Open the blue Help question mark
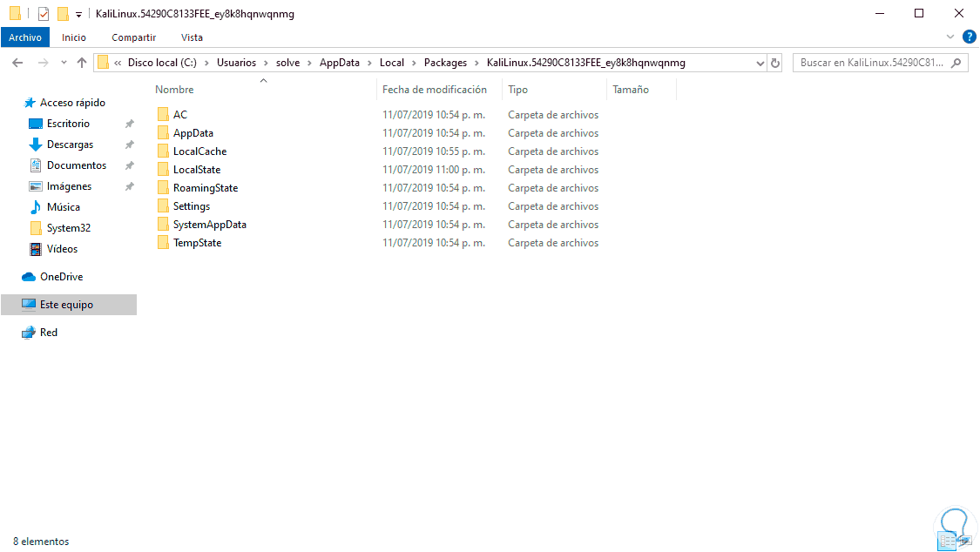Image resolution: width=980 pixels, height=552 pixels. pyautogui.click(x=970, y=37)
